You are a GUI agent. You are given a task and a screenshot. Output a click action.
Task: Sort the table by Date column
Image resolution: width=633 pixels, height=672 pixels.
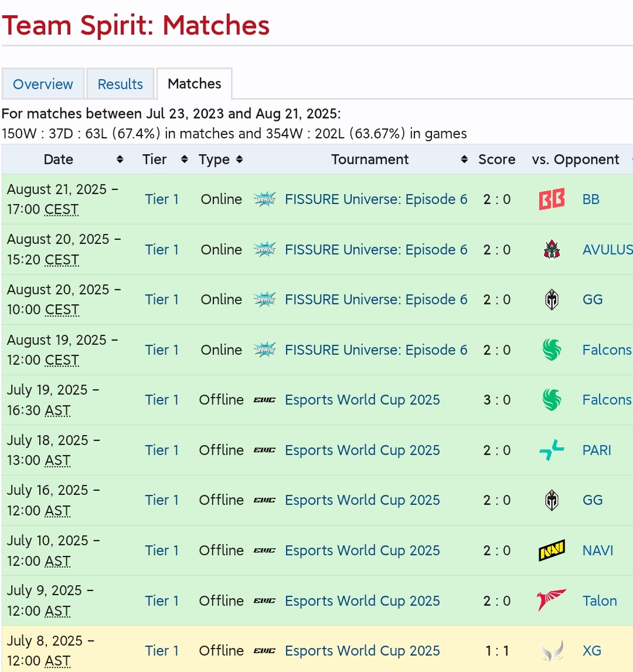[120, 159]
